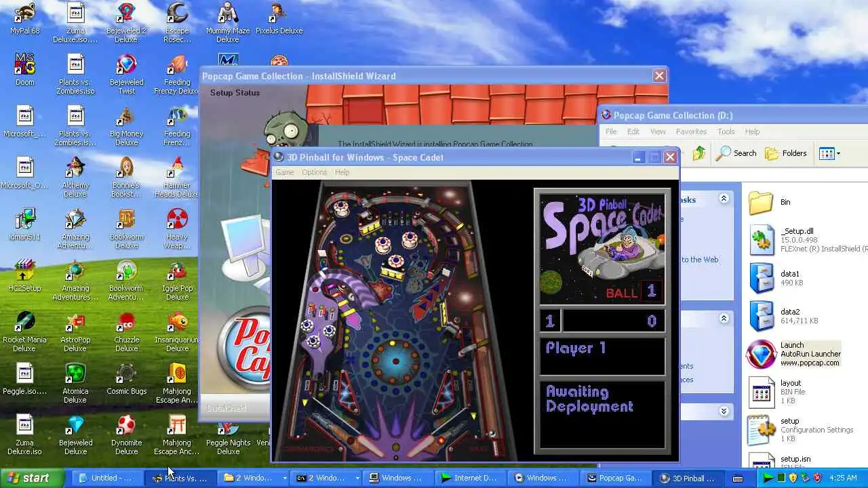Open the Game menu in 3D Pinball
The width and height of the screenshot is (868, 488).
point(285,172)
